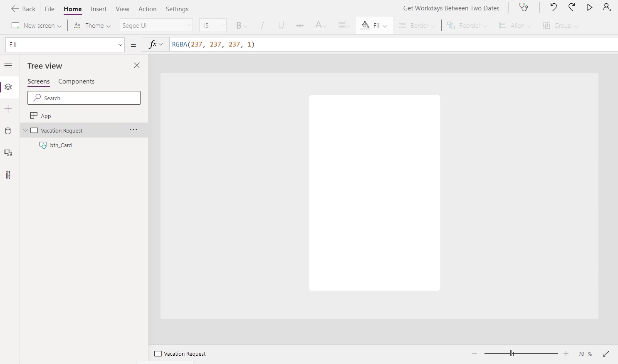The height and width of the screenshot is (364, 618).
Task: Go Back using the Back button
Action: [x=23, y=9]
